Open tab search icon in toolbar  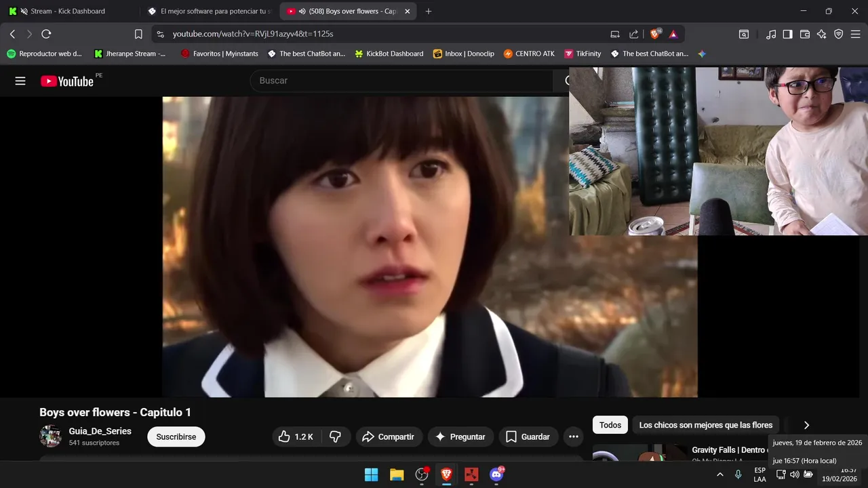click(744, 34)
